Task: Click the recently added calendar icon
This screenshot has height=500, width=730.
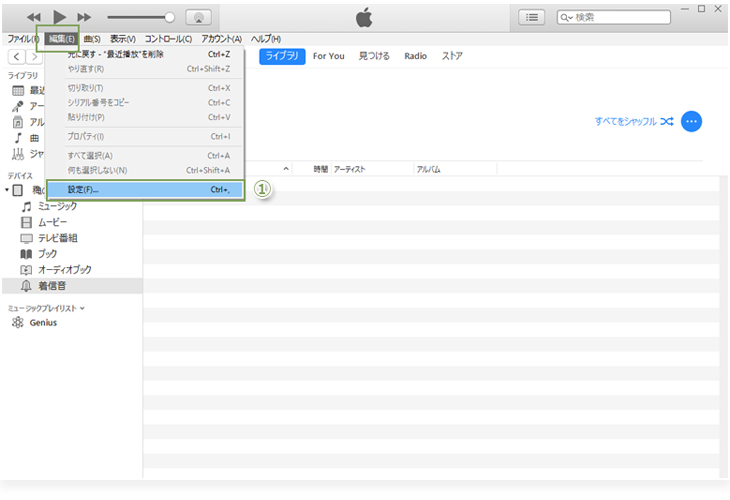Action: click(x=18, y=90)
